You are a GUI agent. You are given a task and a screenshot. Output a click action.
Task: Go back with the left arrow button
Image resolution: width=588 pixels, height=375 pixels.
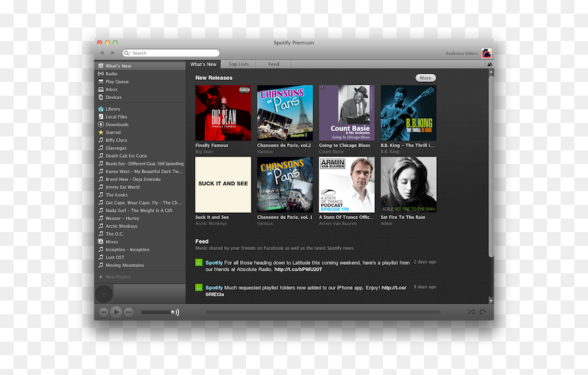[x=102, y=53]
